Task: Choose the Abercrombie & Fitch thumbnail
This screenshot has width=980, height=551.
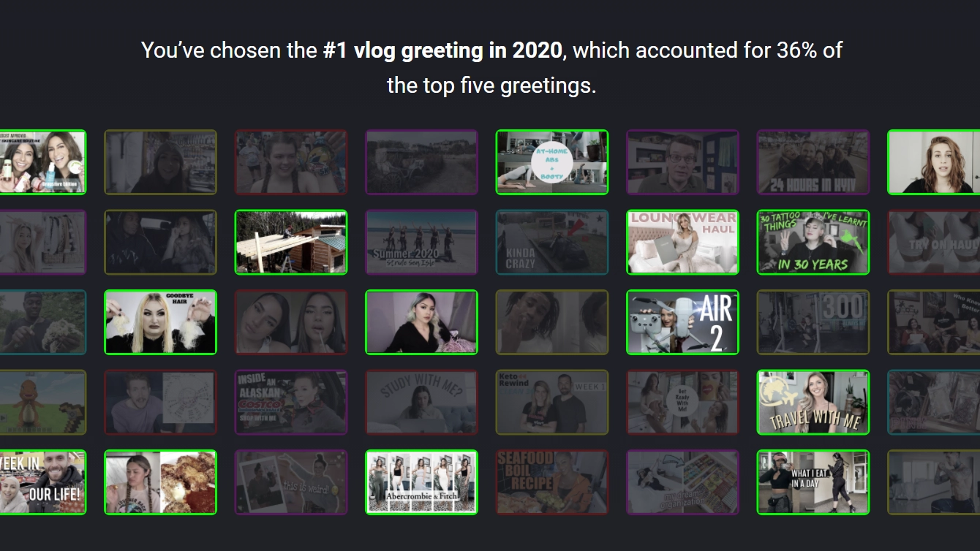Action: coord(421,482)
